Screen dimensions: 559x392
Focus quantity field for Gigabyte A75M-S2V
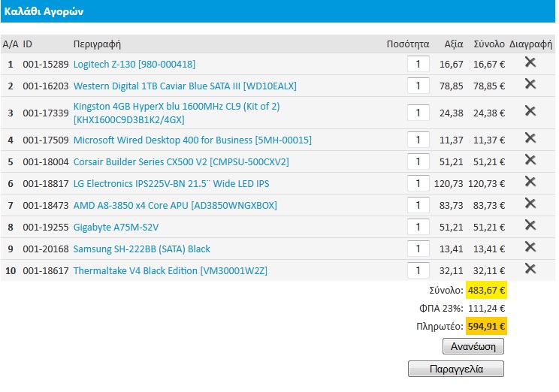(x=418, y=227)
